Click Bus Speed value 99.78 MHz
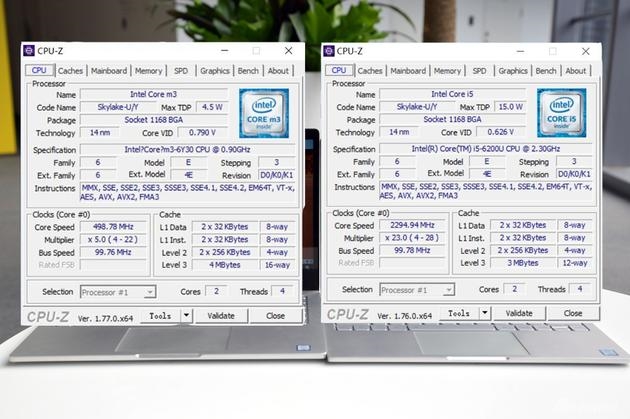This screenshot has width=630, height=419. [x=412, y=250]
